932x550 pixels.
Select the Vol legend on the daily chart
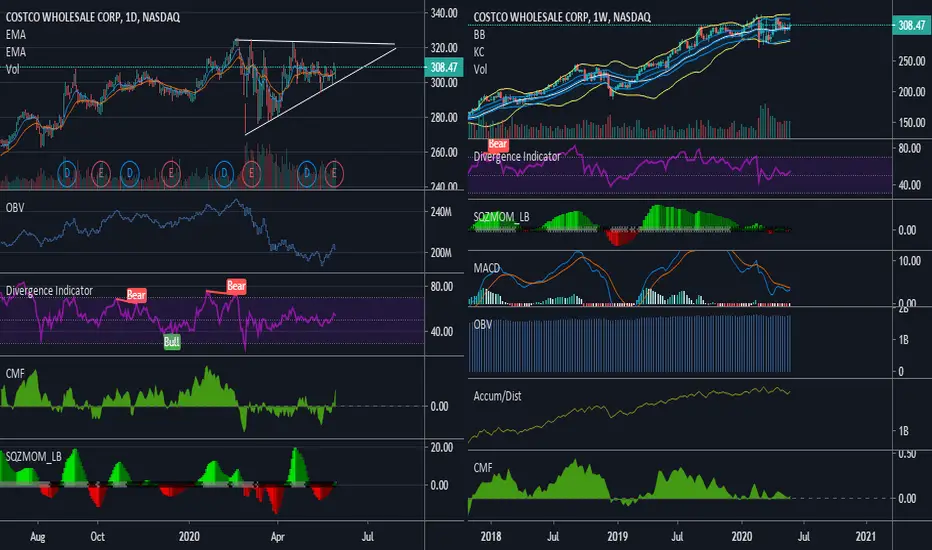click(12, 69)
